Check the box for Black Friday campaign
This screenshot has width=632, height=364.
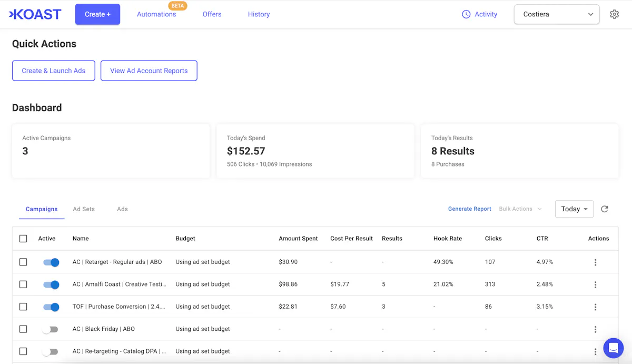pos(23,329)
